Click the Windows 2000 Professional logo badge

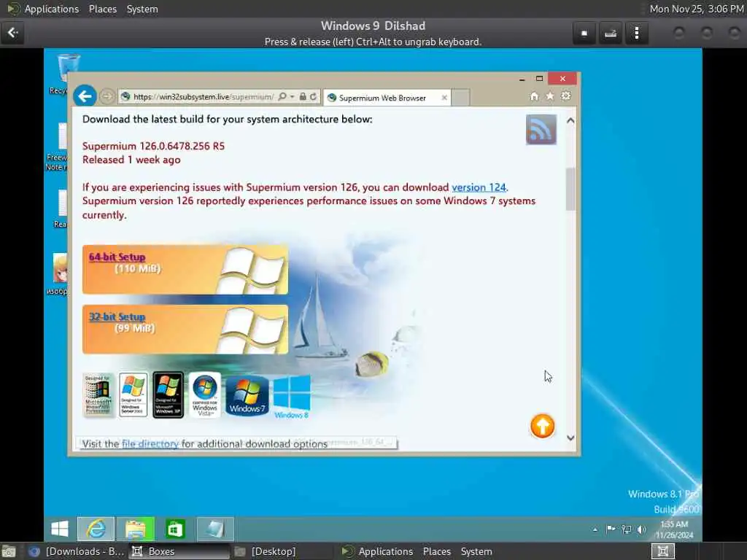(x=98, y=394)
